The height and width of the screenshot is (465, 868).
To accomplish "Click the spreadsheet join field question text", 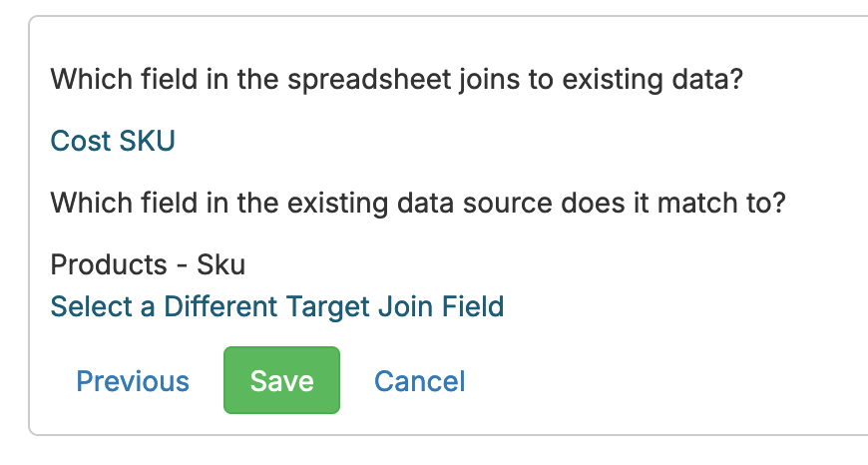I will 397,79.
